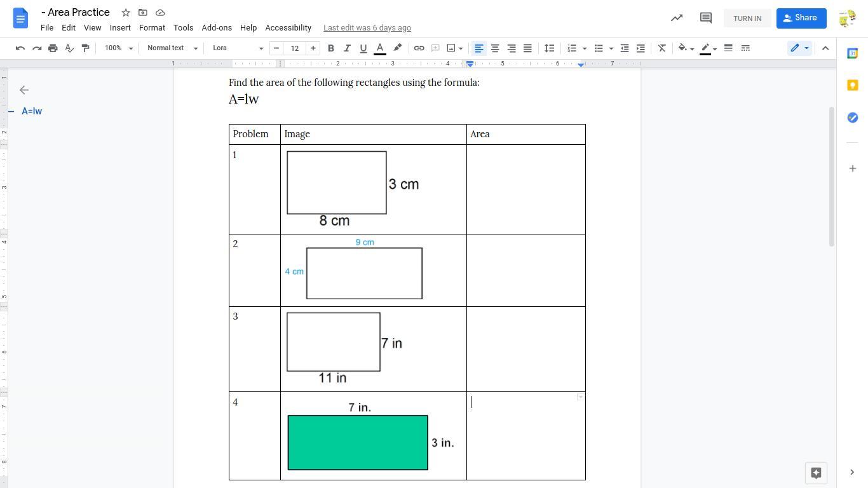This screenshot has height=488, width=868.
Task: Increase indent
Action: coord(641,48)
